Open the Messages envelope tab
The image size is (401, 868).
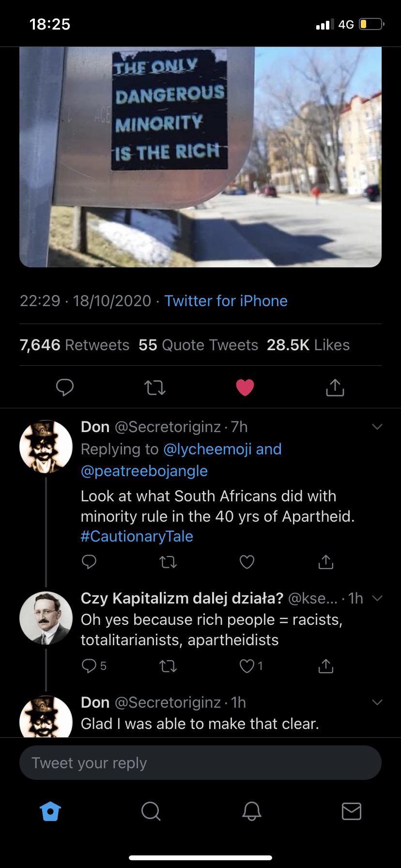tap(351, 811)
